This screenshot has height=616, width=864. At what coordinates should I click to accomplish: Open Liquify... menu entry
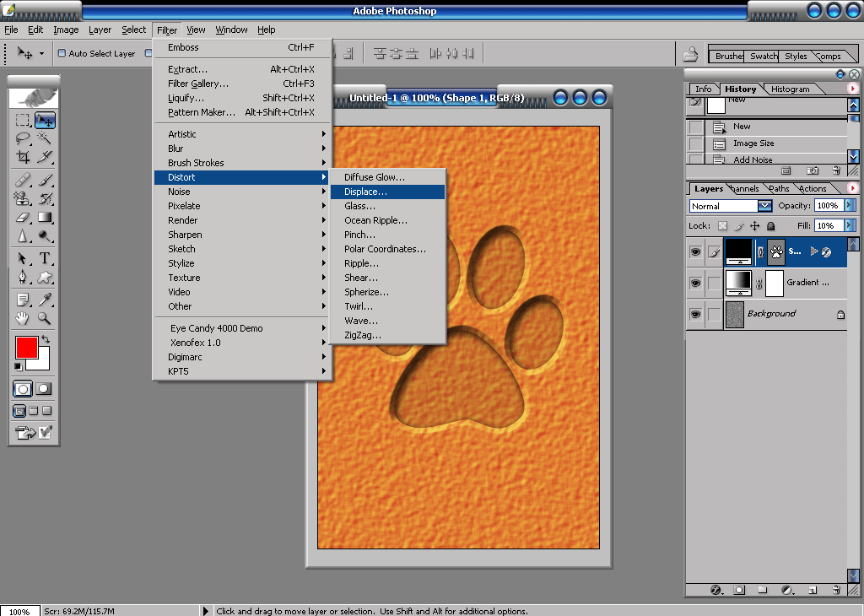(x=243, y=98)
